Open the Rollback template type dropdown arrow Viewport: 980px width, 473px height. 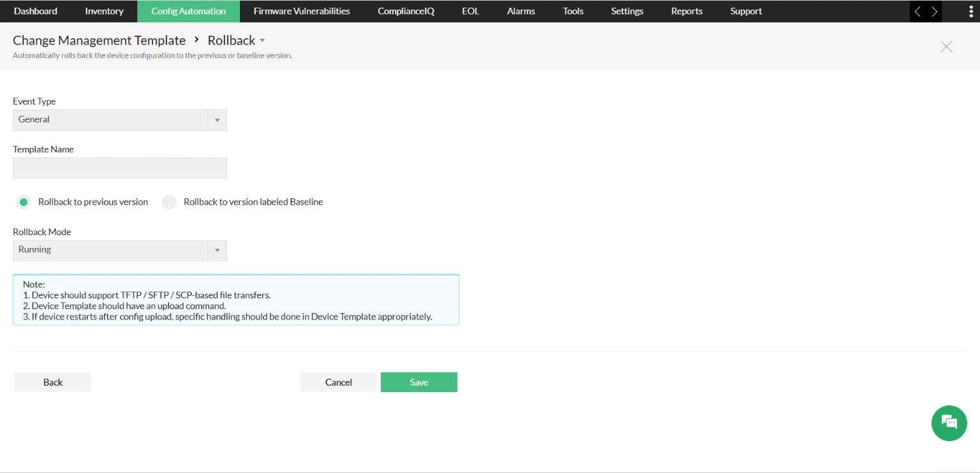(262, 41)
